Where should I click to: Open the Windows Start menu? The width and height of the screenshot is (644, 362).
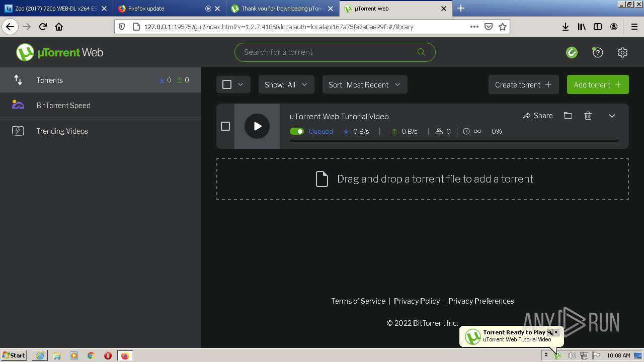(15, 355)
